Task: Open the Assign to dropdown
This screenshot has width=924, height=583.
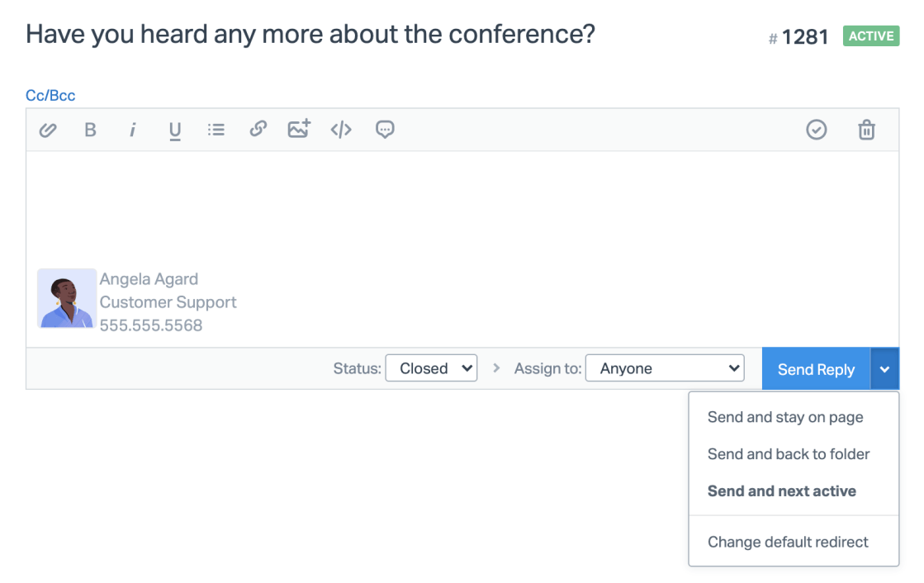Action: (665, 368)
